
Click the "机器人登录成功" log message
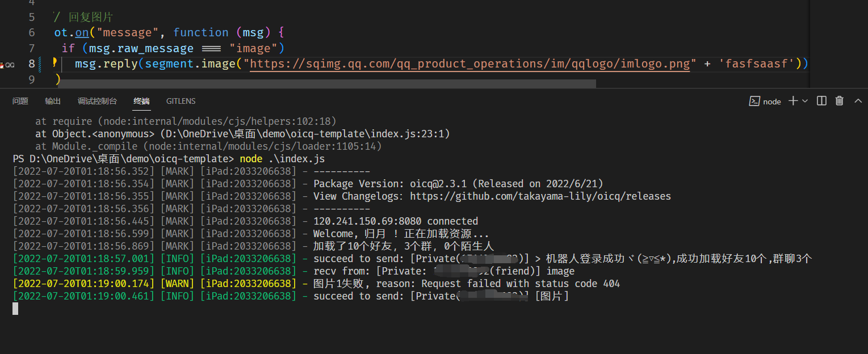coord(678,259)
